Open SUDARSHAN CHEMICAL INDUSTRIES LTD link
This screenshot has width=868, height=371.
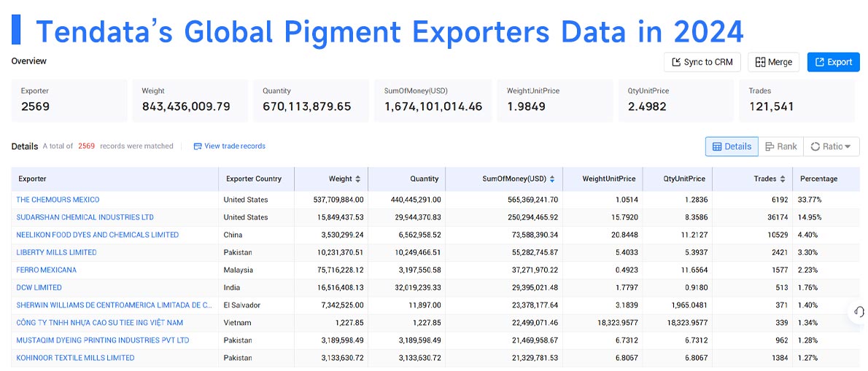tap(85, 217)
